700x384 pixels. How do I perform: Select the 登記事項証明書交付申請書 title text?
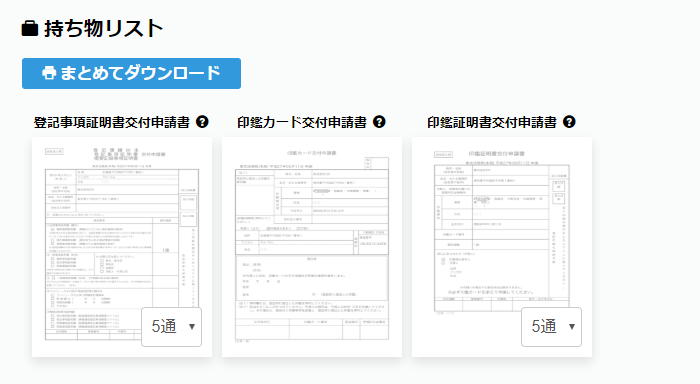(112, 122)
